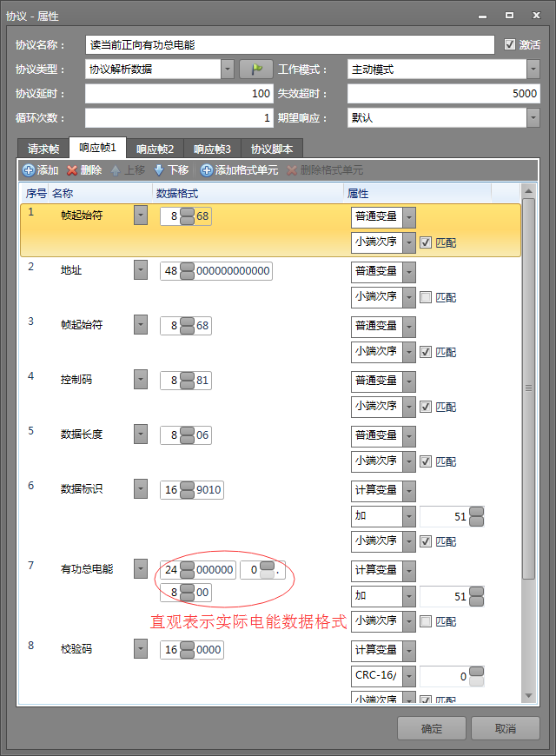Viewport: 556px width, 756px height.
Task: Click the 下移 move down arrow
Action: 159,170
